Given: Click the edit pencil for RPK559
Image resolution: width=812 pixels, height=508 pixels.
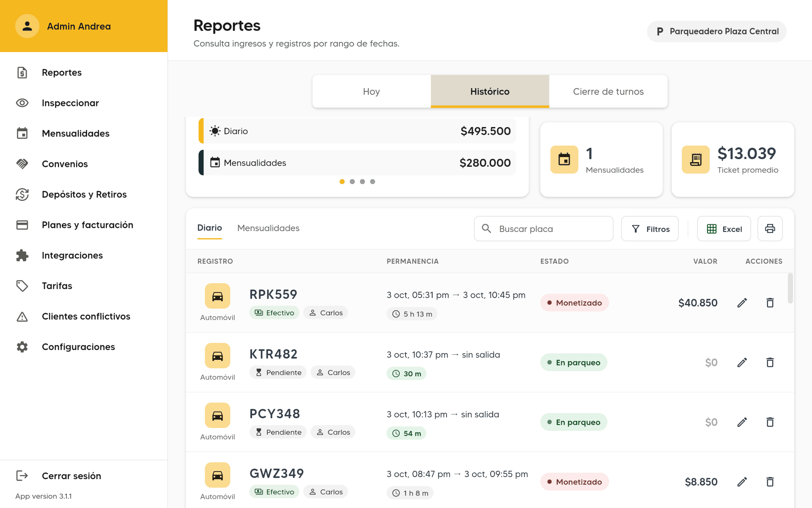Looking at the screenshot, I should tap(742, 303).
